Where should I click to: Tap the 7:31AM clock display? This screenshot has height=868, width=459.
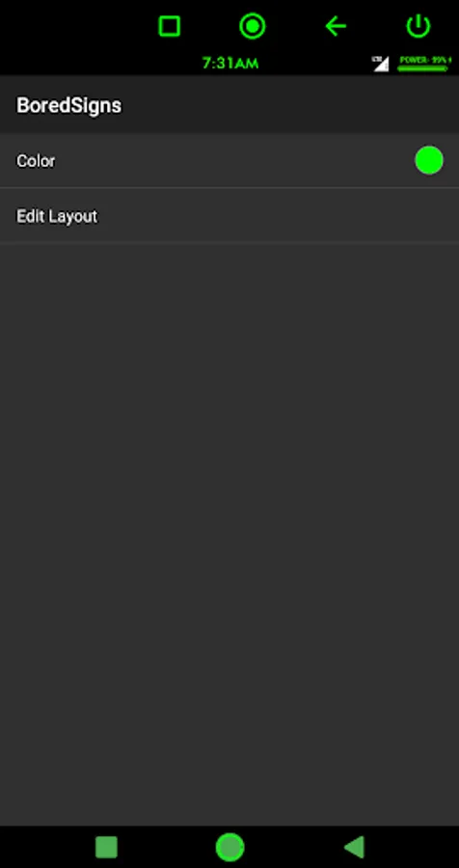pyautogui.click(x=230, y=64)
